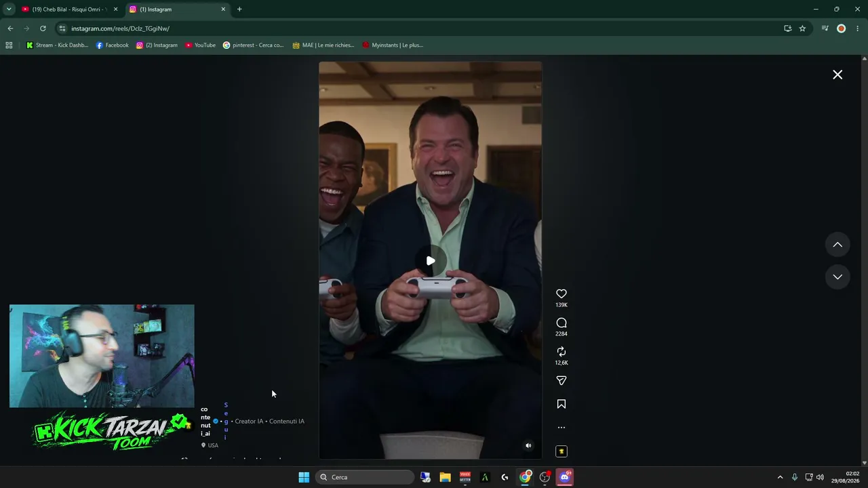The height and width of the screenshot is (488, 868).
Task: Close the reel viewer with the X
Action: pos(837,75)
